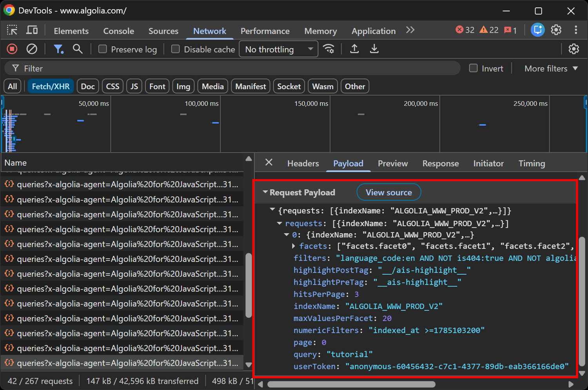Click the request list vertical scrollbar
The width and height of the screenshot is (588, 390).
248,285
